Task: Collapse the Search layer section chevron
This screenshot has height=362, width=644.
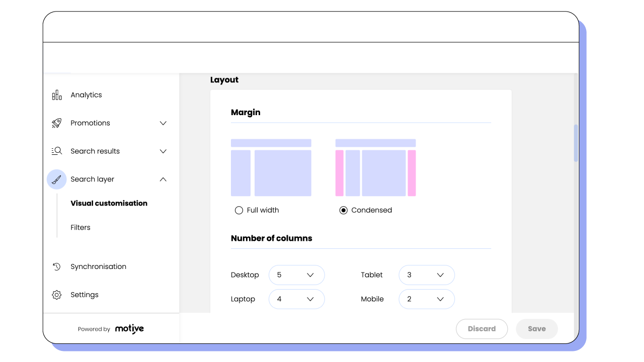Action: click(x=163, y=179)
